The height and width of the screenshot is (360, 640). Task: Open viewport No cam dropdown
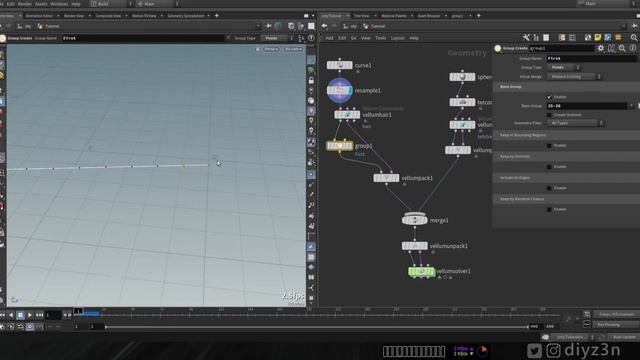tap(293, 49)
